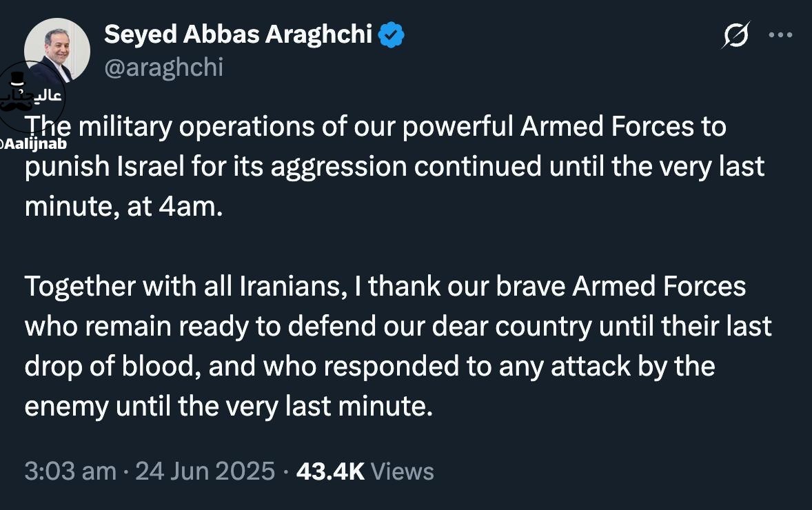This screenshot has width=812, height=510.
Task: Click the @araghchi handle
Action: tap(164, 67)
